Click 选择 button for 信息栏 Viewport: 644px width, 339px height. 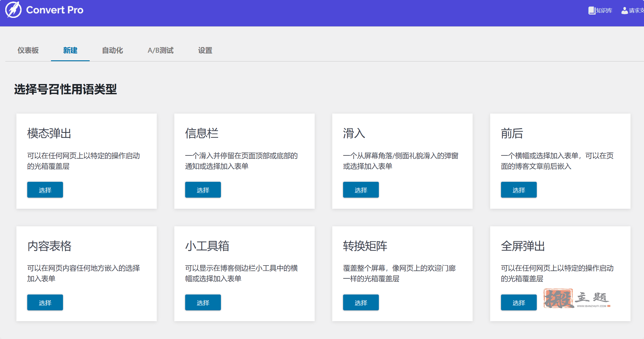(x=203, y=190)
